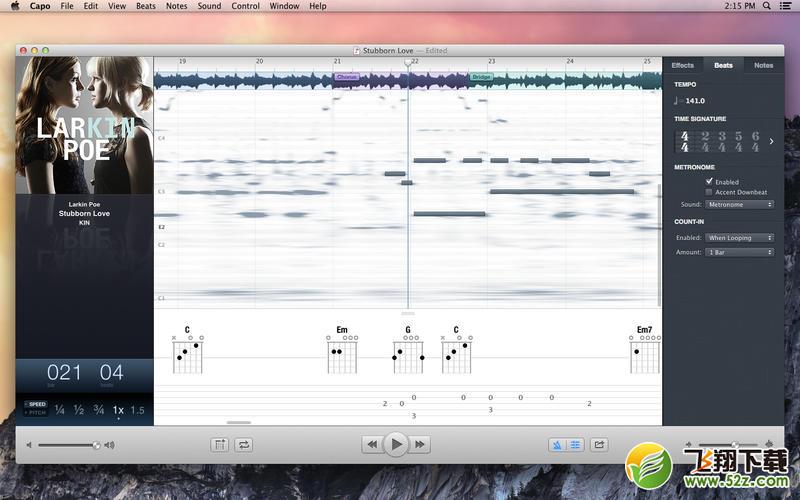Open the Control menu
Viewport: 800px width, 500px height.
click(x=245, y=6)
